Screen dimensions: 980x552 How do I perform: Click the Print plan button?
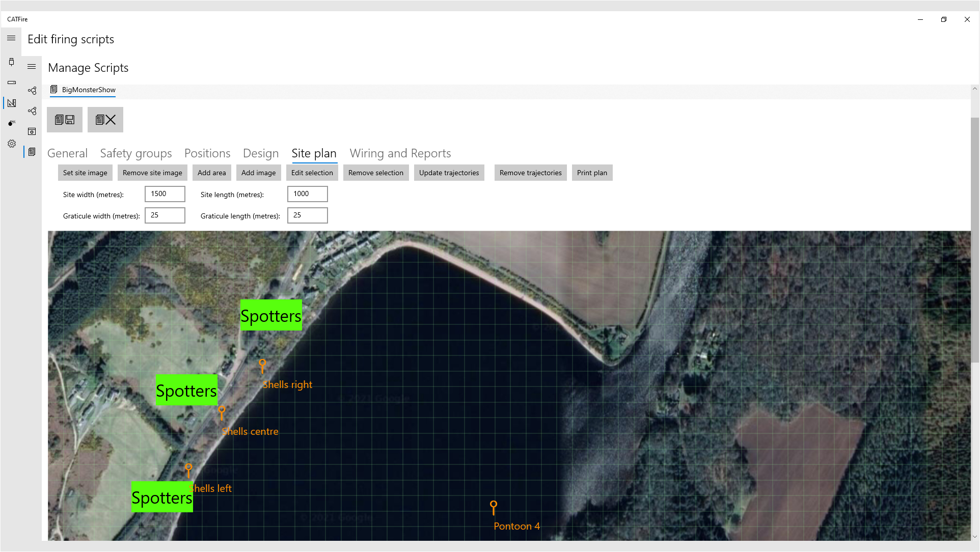[x=592, y=173]
